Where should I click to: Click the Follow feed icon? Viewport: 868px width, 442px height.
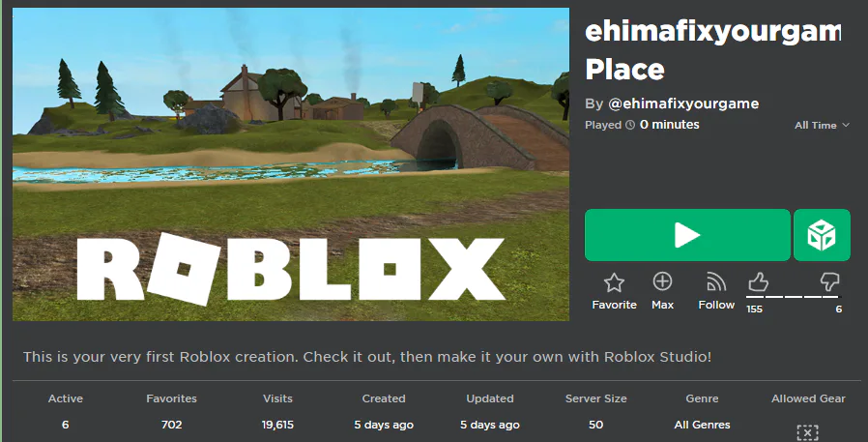point(716,282)
